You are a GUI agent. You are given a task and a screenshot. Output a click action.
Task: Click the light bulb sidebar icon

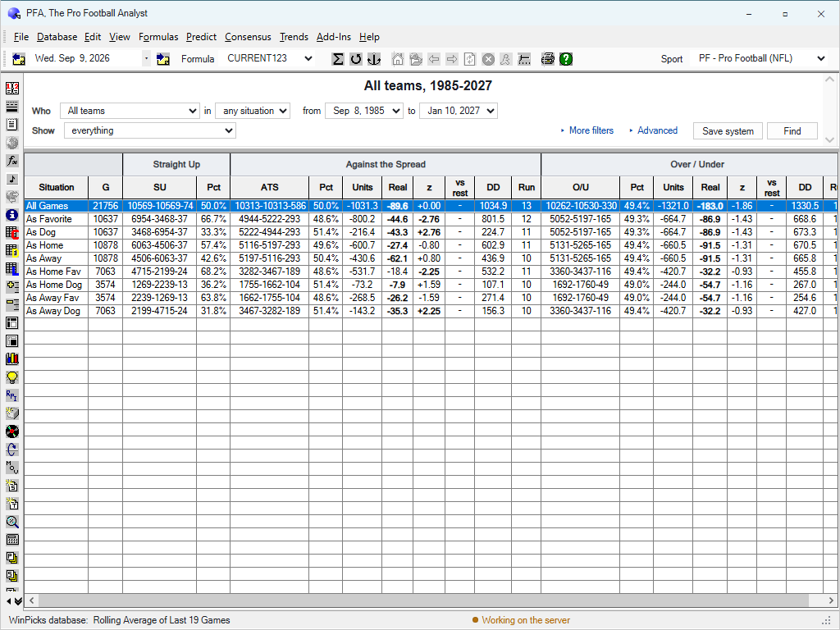[x=11, y=377]
